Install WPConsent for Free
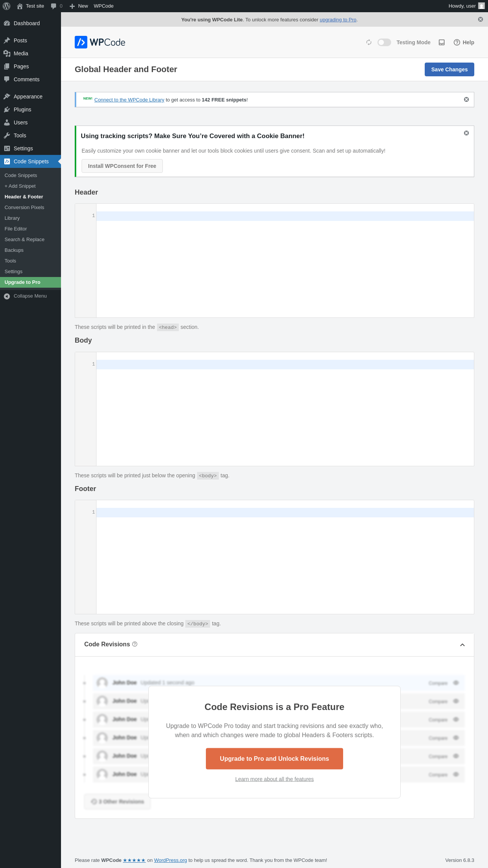This screenshot has width=488, height=868. (122, 166)
